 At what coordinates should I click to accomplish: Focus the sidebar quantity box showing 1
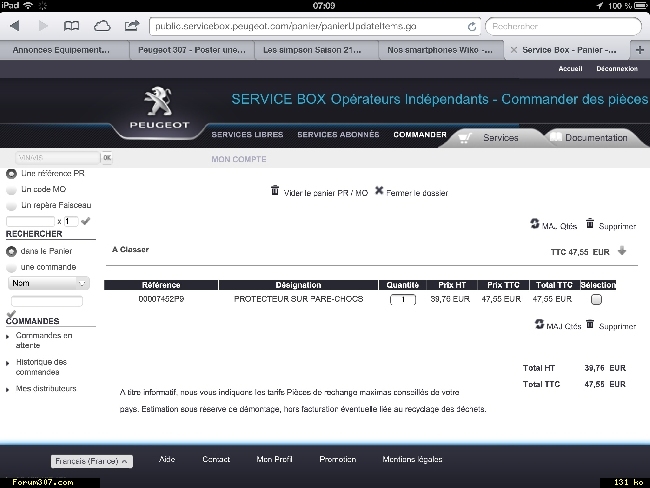[x=71, y=221]
